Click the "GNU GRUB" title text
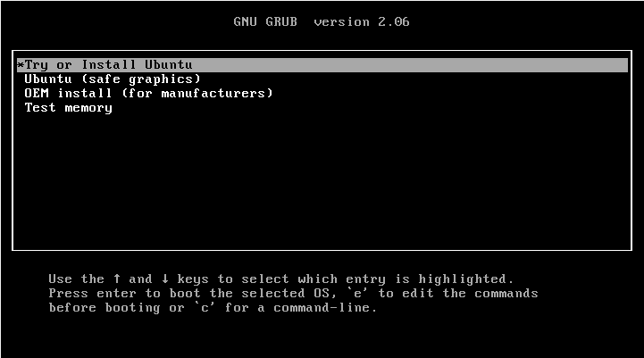 tap(265, 21)
